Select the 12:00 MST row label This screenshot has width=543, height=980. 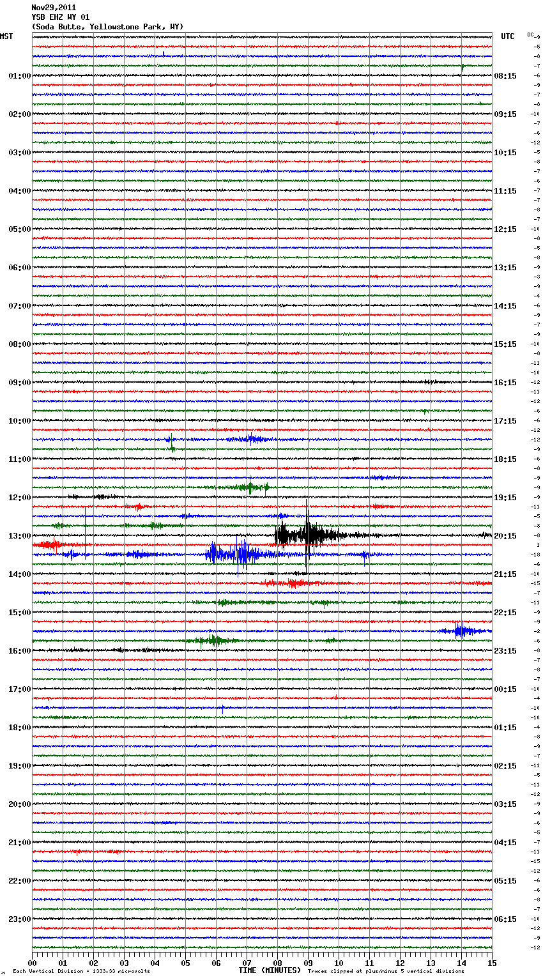(20, 498)
